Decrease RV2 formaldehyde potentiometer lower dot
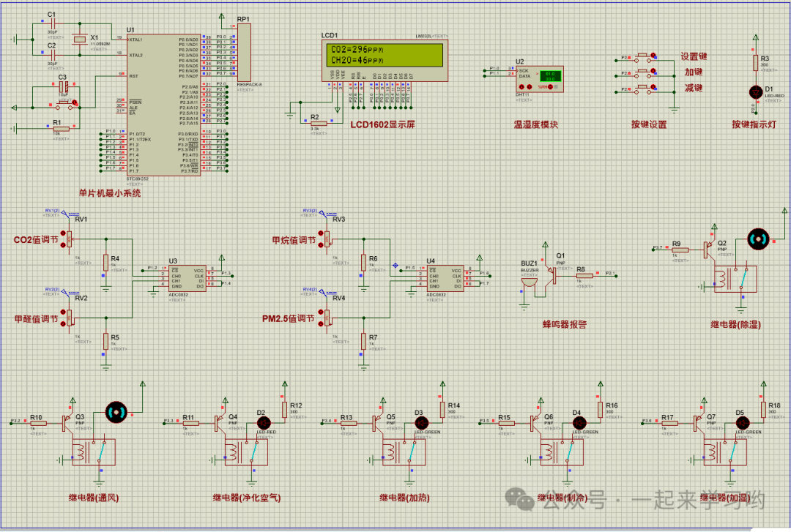Image resolution: width=791 pixels, height=532 pixels. click(x=63, y=324)
